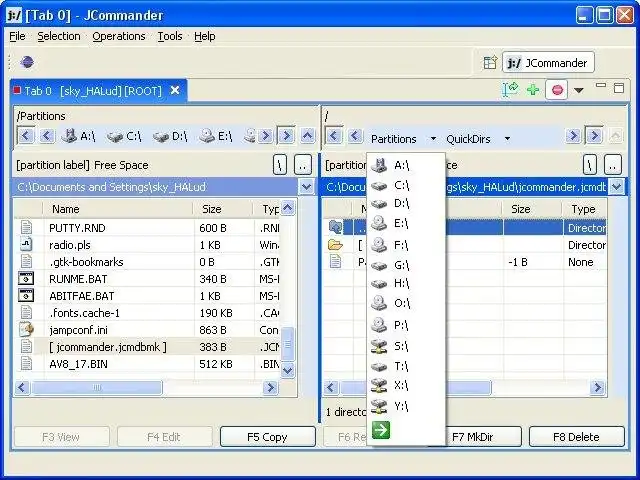The height and width of the screenshot is (480, 640).
Task: Click C:\ drive in left partitions bar
Action: pyautogui.click(x=124, y=136)
